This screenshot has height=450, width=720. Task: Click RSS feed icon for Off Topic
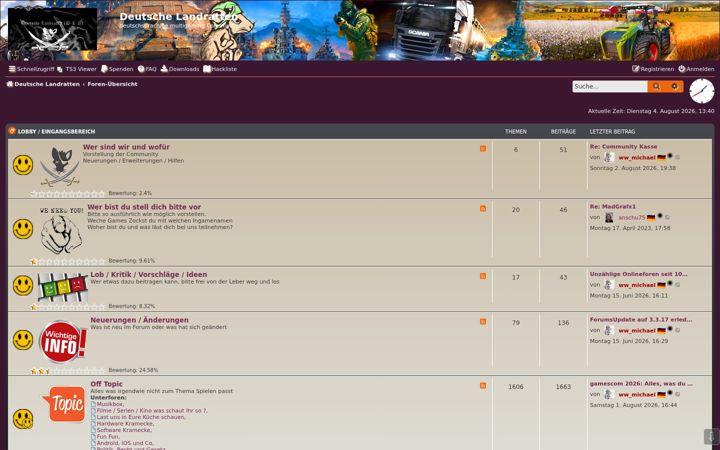tap(483, 386)
